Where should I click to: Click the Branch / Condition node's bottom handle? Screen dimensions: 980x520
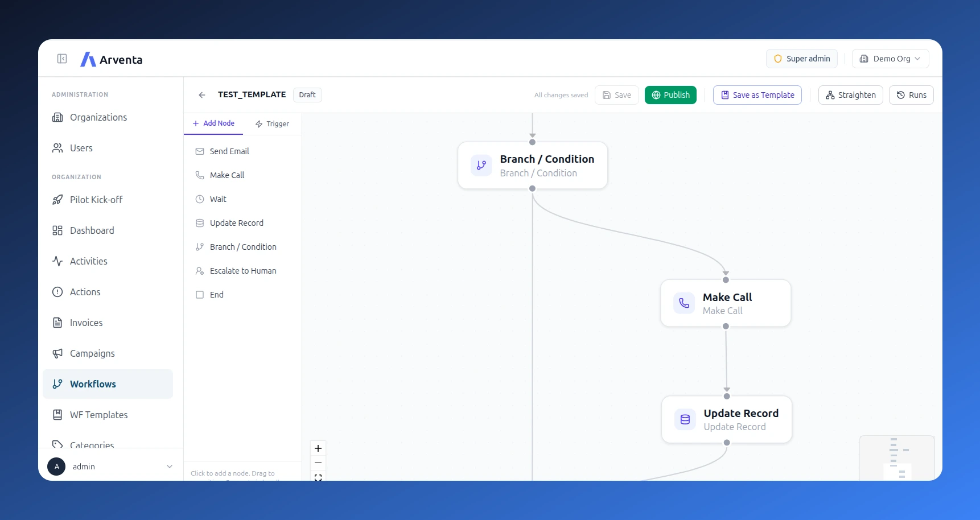(x=532, y=188)
